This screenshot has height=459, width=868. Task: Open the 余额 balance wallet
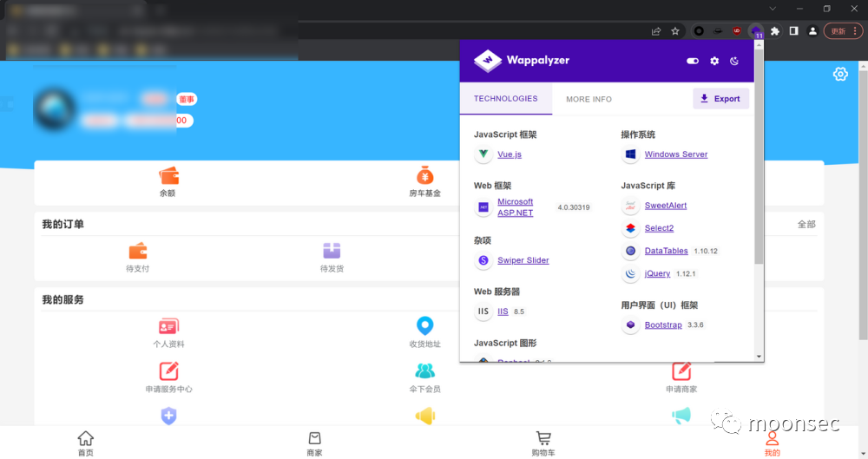[168, 181]
